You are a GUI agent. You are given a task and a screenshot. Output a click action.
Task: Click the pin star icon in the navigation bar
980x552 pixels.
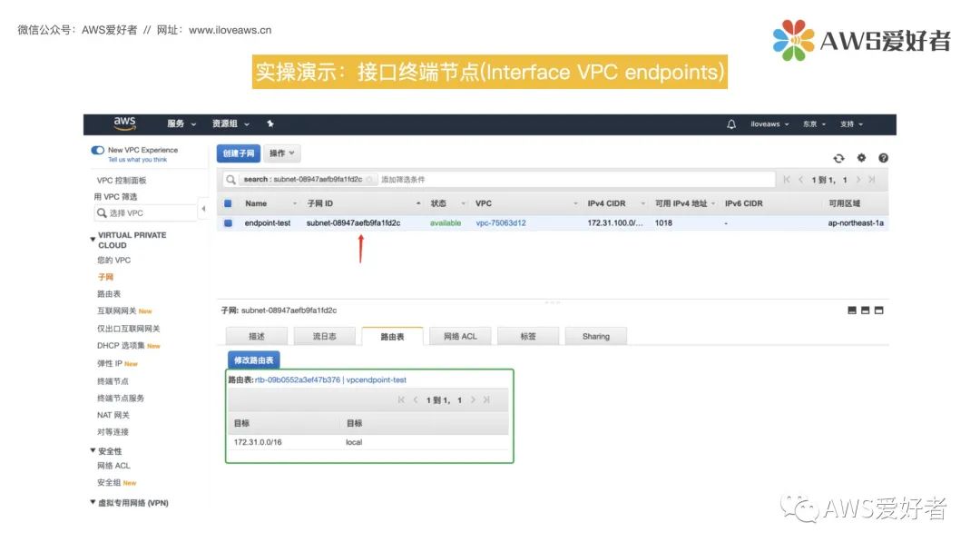pos(270,123)
